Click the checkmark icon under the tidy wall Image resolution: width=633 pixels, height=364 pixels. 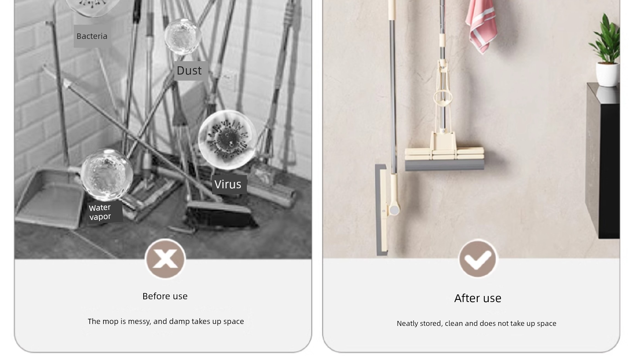click(x=478, y=259)
